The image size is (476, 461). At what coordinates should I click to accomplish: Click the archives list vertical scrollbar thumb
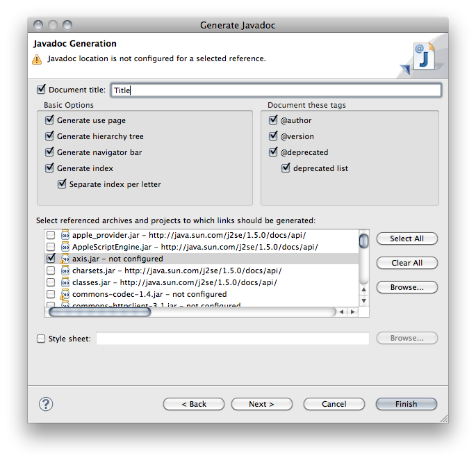pos(363,241)
